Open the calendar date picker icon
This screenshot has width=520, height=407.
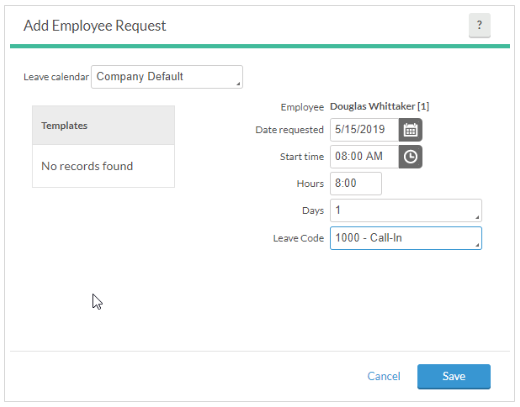[410, 130]
